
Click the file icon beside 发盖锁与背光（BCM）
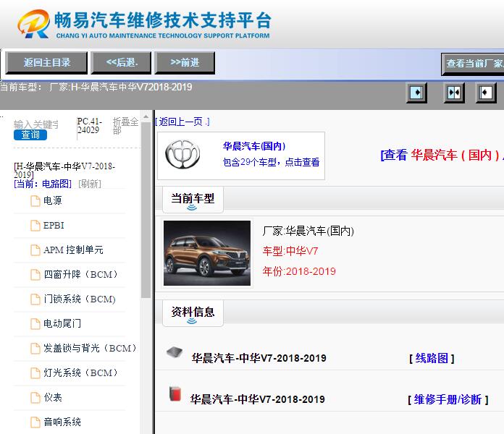pos(35,349)
